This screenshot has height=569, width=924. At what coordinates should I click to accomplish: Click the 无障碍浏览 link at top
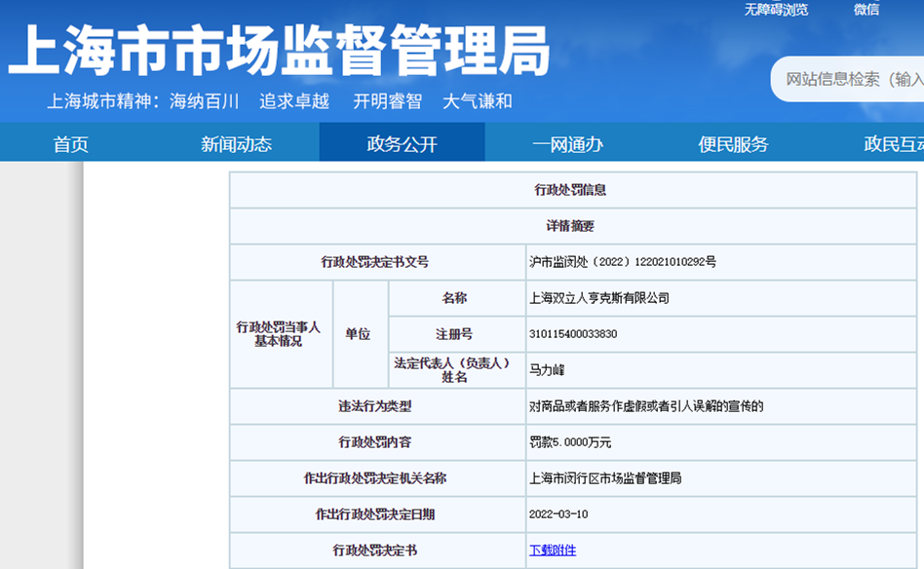(776, 10)
